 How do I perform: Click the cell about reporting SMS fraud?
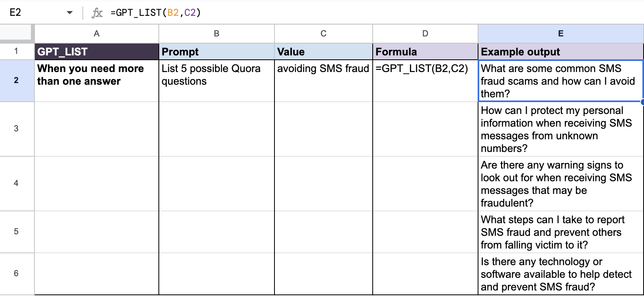[560, 232]
